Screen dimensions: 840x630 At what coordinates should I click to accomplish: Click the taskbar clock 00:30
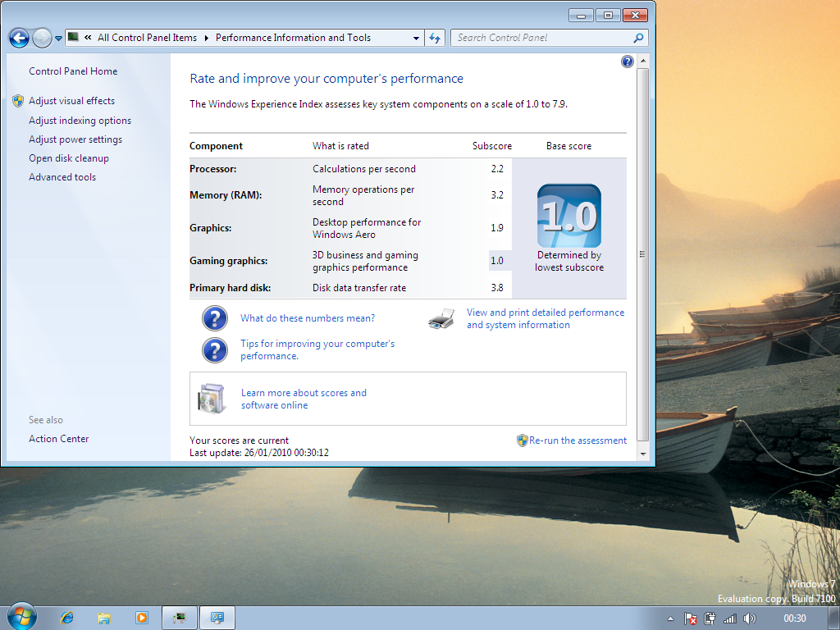pyautogui.click(x=794, y=619)
